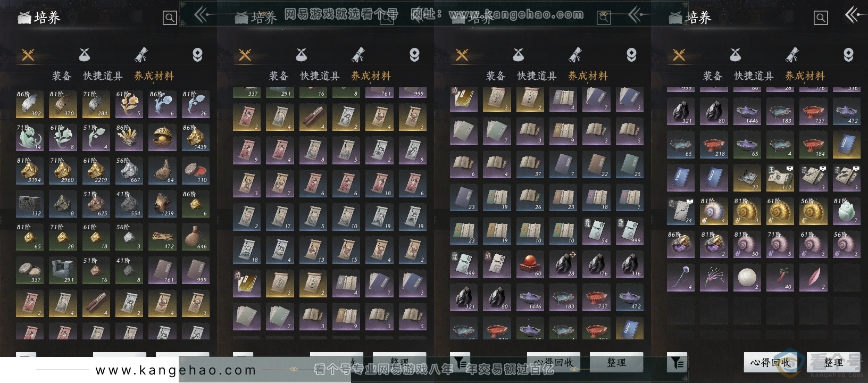This screenshot has width=868, height=383.
Task: Select the 51阶 ore with count 625
Action: click(96, 204)
